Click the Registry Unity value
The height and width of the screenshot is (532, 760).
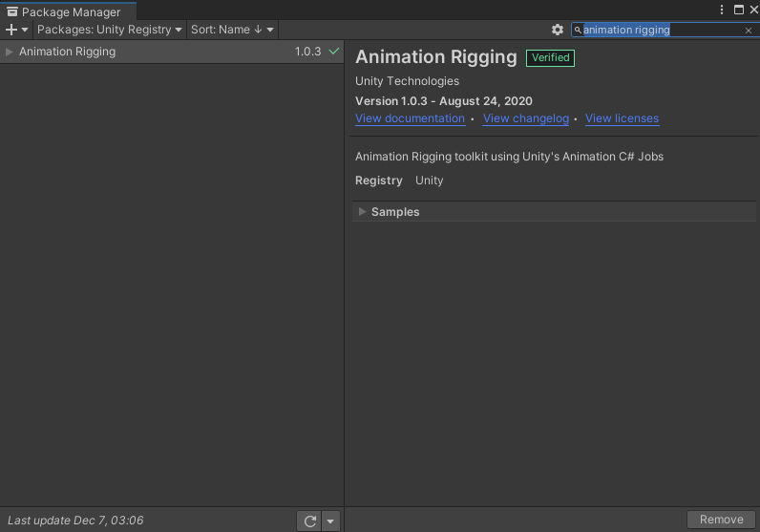(429, 181)
